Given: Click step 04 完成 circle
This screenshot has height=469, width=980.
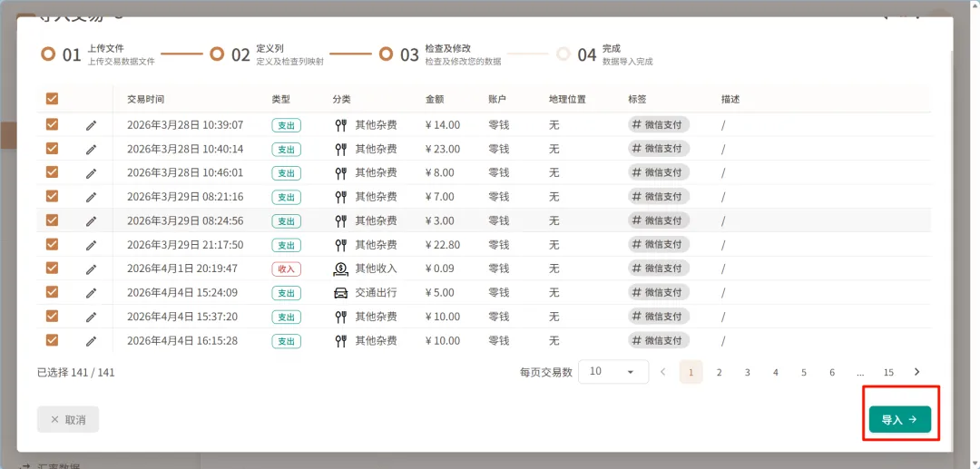Looking at the screenshot, I should (563, 54).
